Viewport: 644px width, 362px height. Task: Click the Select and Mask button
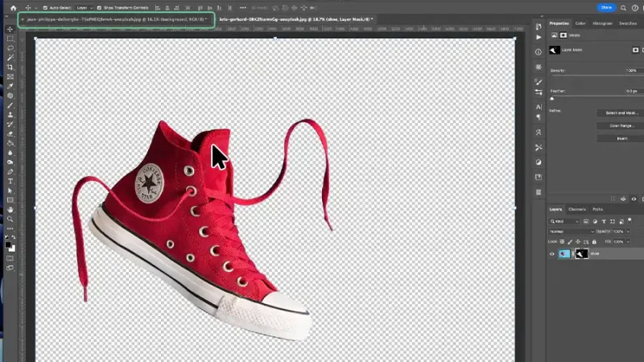coord(621,113)
